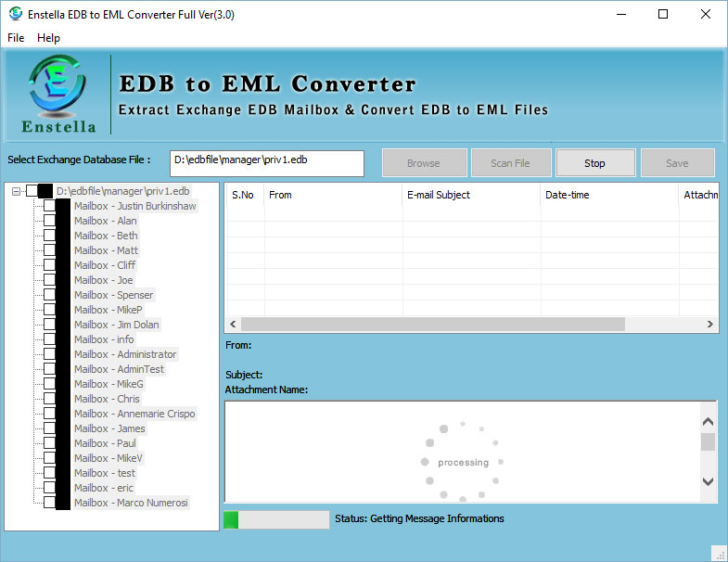The width and height of the screenshot is (728, 562).
Task: Click the Enstella logo in the banner
Action: tap(56, 95)
